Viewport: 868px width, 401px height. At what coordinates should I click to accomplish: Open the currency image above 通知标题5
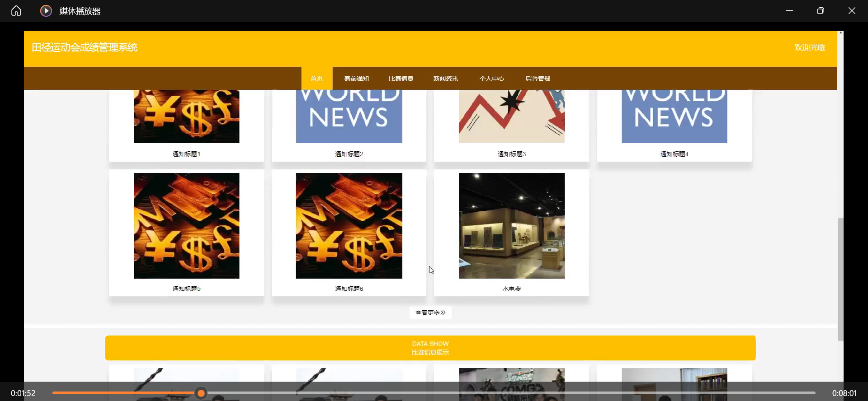tap(187, 226)
